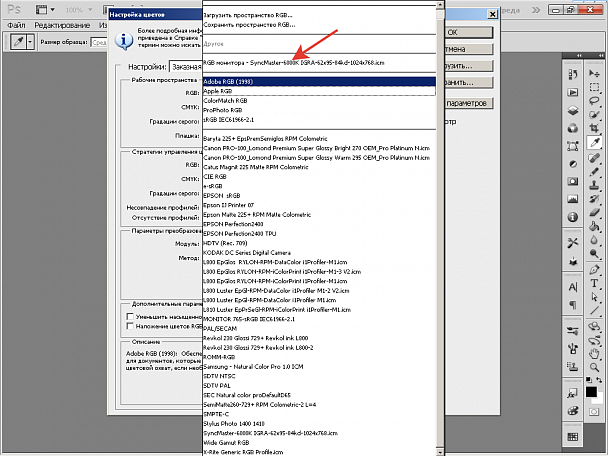The image size is (608, 456).
Task: Select the Rectangular Marquee tool
Action: tap(594, 88)
